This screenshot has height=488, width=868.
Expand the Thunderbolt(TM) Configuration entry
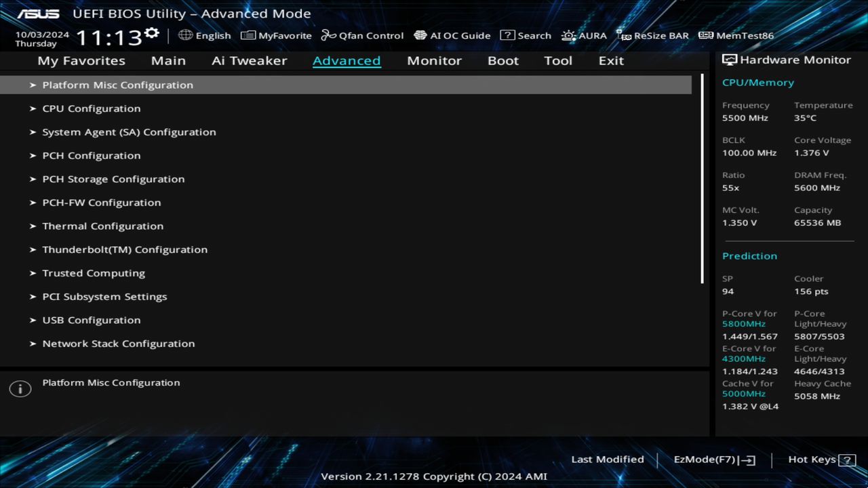point(125,249)
